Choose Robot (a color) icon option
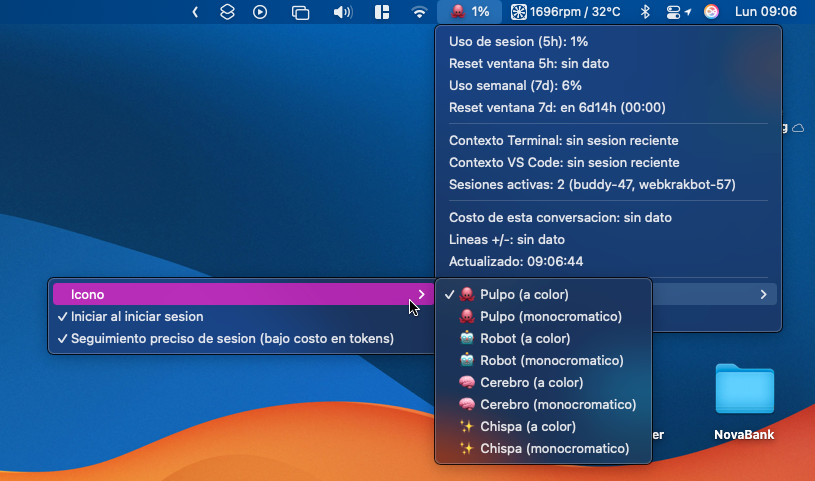Viewport: 815px width, 481px height. point(543,339)
